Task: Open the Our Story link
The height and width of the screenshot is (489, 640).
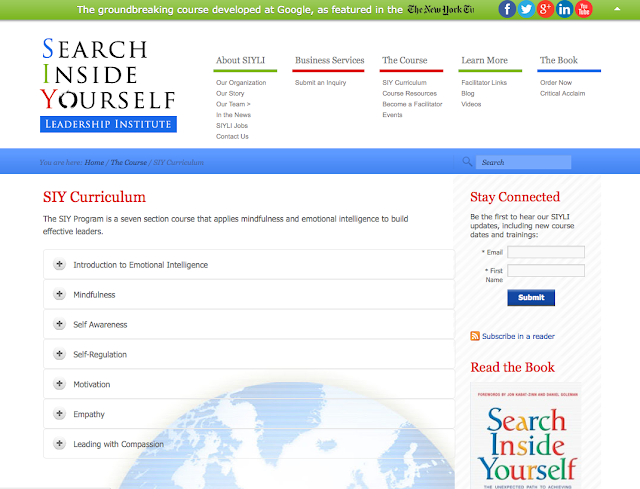Action: [x=230, y=93]
